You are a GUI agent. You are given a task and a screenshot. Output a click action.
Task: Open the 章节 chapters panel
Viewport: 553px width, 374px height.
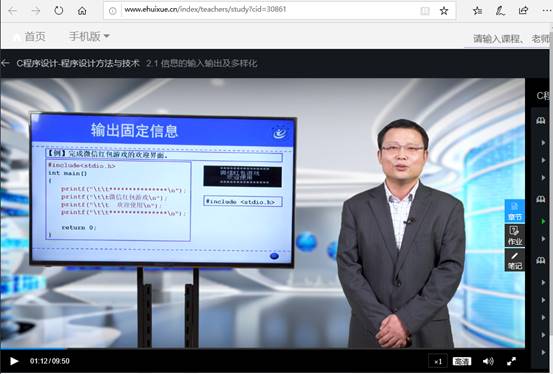point(515,211)
